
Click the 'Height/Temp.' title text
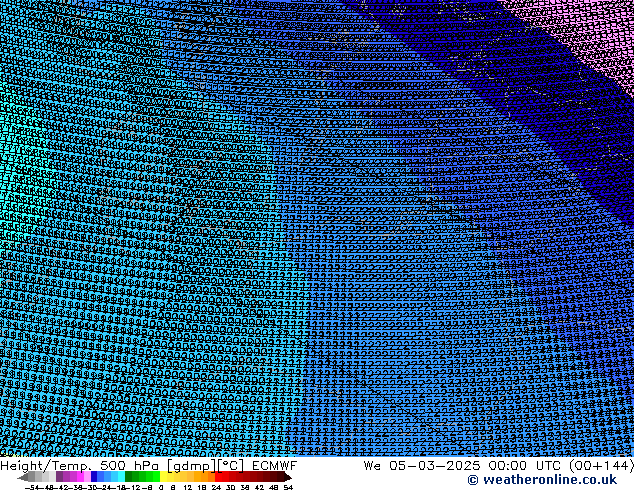click(46, 466)
